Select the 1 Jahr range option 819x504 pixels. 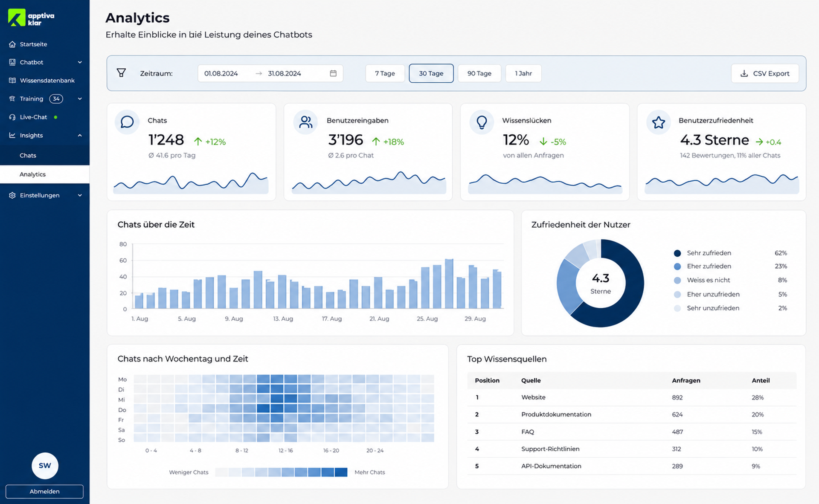click(523, 73)
